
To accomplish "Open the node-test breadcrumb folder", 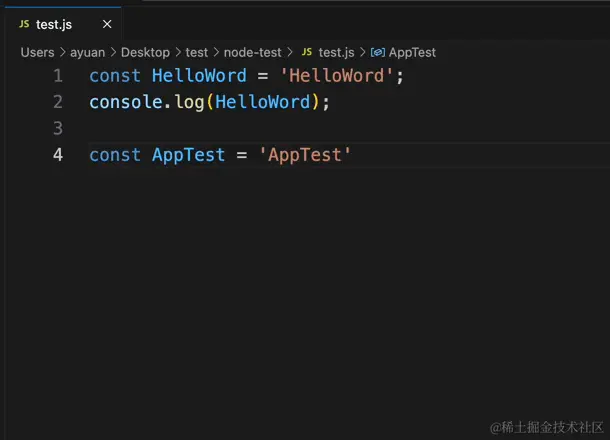I will click(x=252, y=52).
